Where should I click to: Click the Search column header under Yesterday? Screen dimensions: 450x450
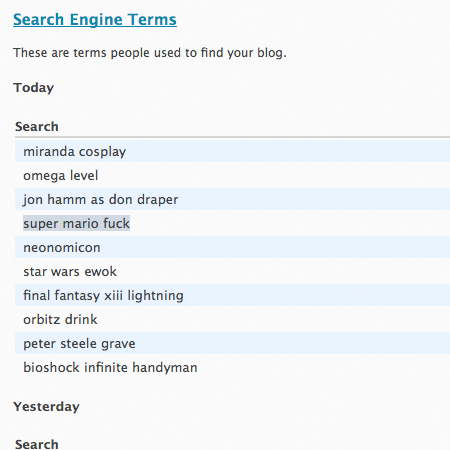click(37, 444)
